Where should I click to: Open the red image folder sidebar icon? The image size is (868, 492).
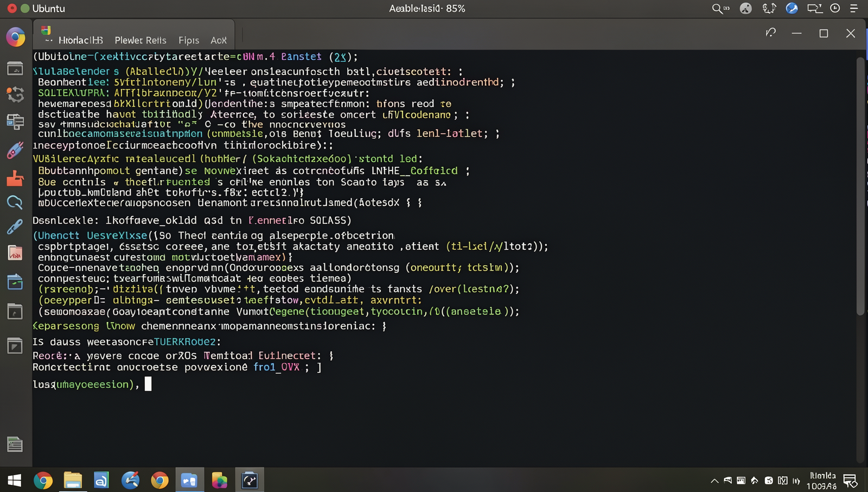pyautogui.click(x=15, y=253)
